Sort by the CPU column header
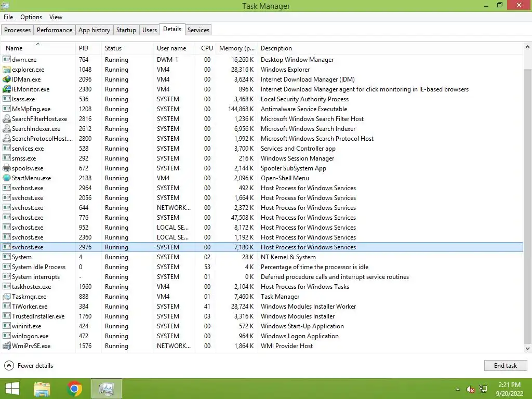The image size is (532, 399). point(206,48)
